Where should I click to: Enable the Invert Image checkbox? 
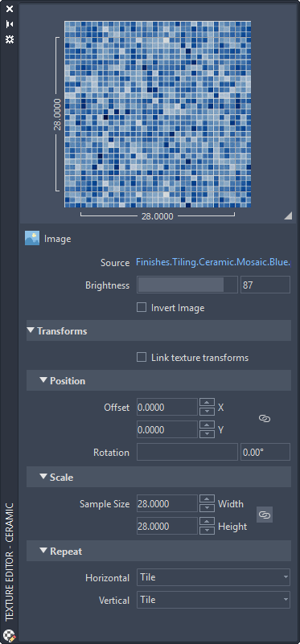(142, 307)
